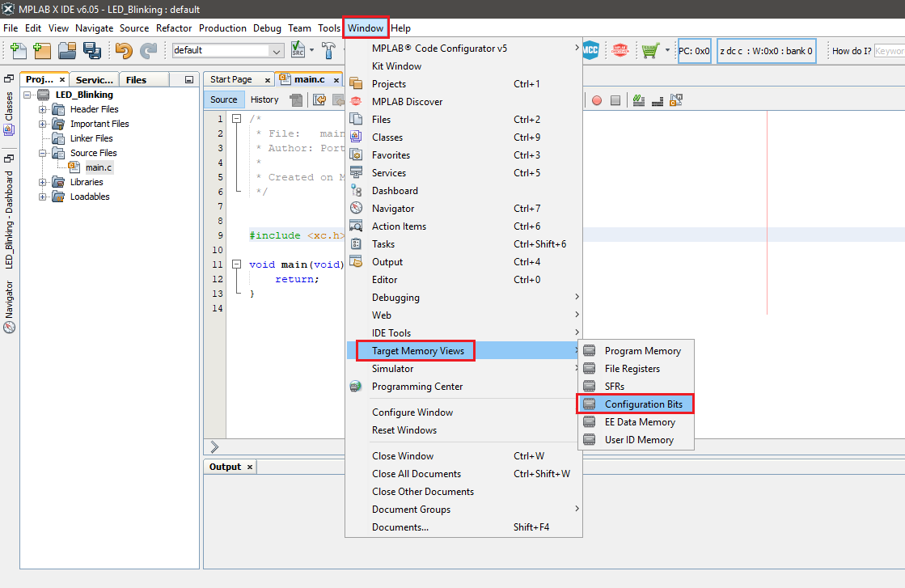Switch to the Servic... panel tab
905x588 pixels.
tap(94, 79)
